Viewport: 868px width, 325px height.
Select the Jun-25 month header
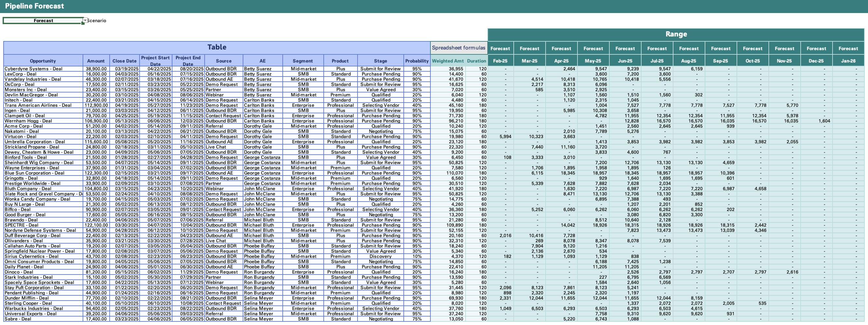point(625,61)
